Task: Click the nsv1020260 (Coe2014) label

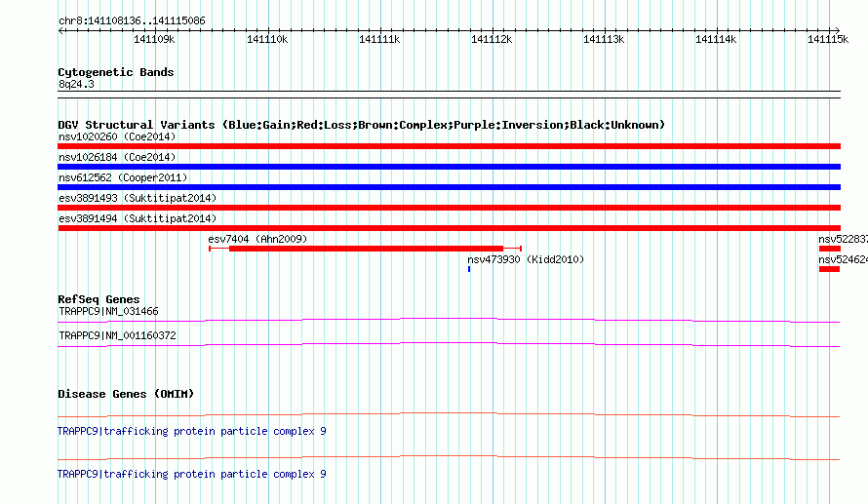Action: 117,136
